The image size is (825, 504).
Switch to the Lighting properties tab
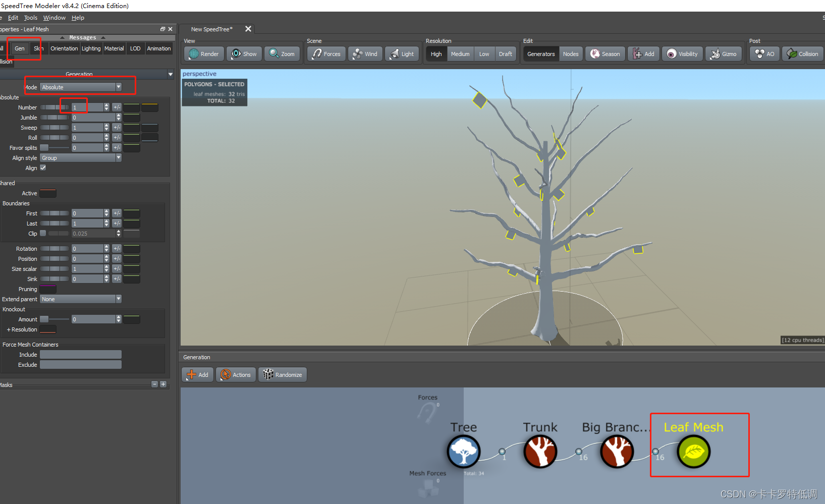point(91,48)
